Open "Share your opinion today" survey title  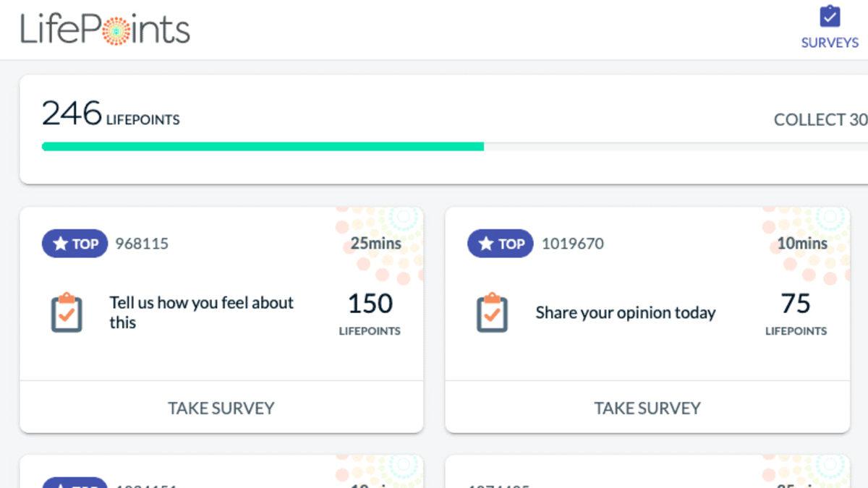625,312
